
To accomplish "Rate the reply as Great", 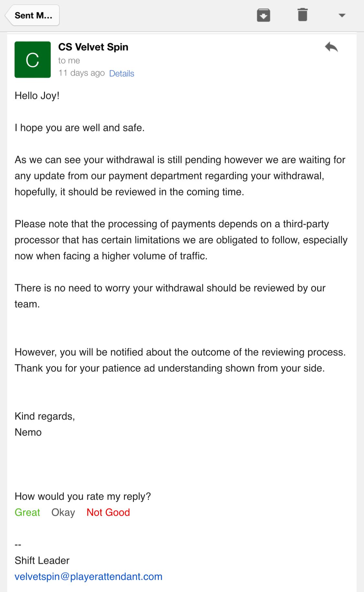I will [x=28, y=512].
